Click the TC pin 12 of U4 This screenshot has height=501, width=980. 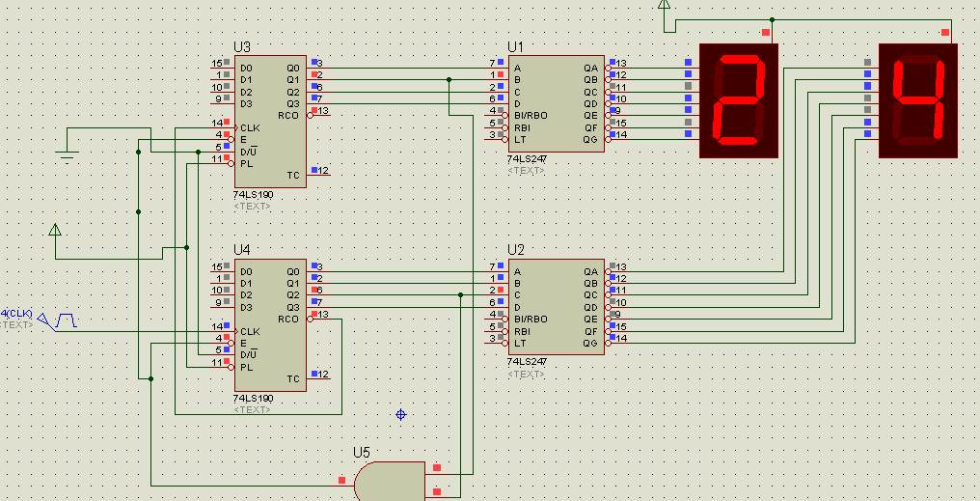pyautogui.click(x=318, y=378)
